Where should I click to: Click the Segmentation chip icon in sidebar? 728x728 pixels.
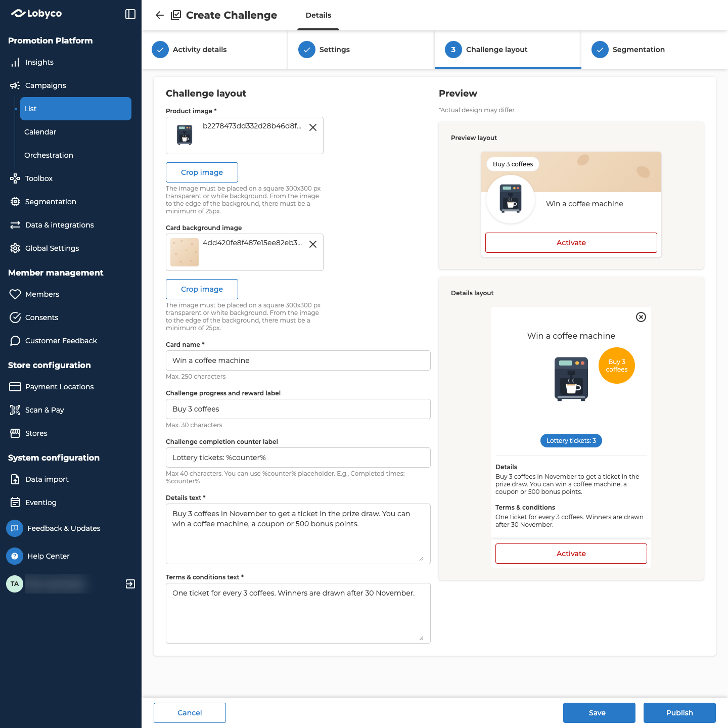click(x=15, y=202)
